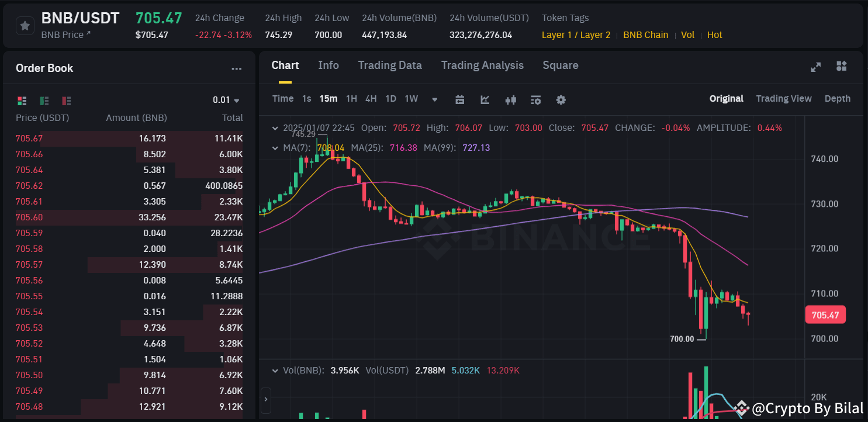Open the technical indicators chart icon
Screen dimensions: 868x422
[485, 99]
